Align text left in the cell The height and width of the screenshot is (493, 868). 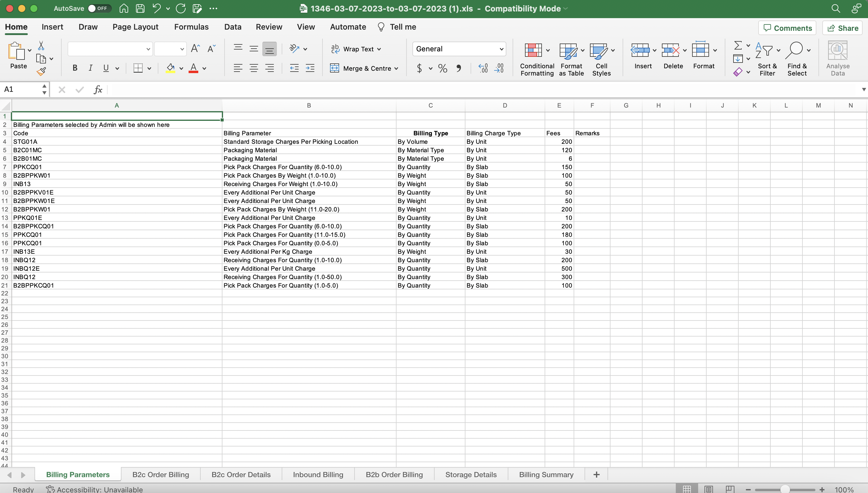(x=238, y=68)
